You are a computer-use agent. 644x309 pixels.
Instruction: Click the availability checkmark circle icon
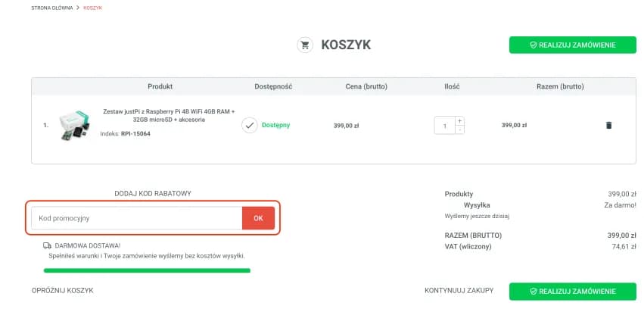point(250,125)
